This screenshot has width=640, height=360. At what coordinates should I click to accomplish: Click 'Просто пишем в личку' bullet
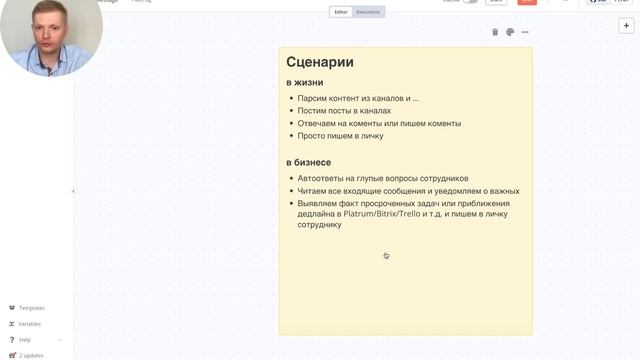pyautogui.click(x=340, y=136)
